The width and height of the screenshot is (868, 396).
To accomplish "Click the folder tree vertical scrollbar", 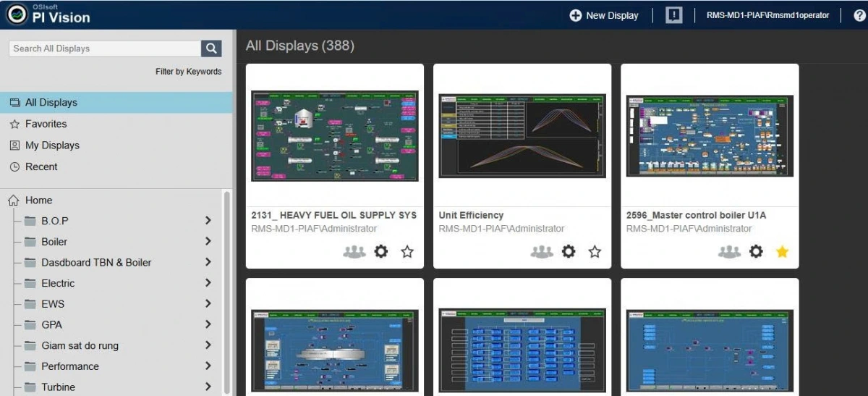I will click(227, 290).
